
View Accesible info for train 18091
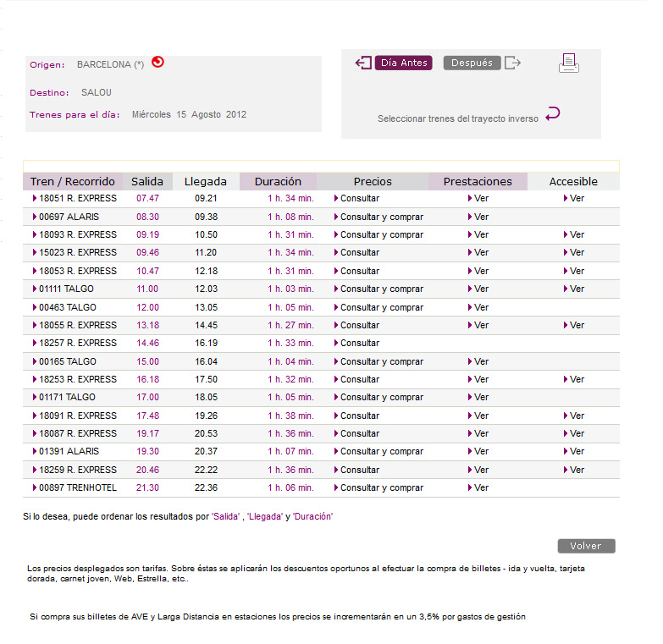coord(574,416)
